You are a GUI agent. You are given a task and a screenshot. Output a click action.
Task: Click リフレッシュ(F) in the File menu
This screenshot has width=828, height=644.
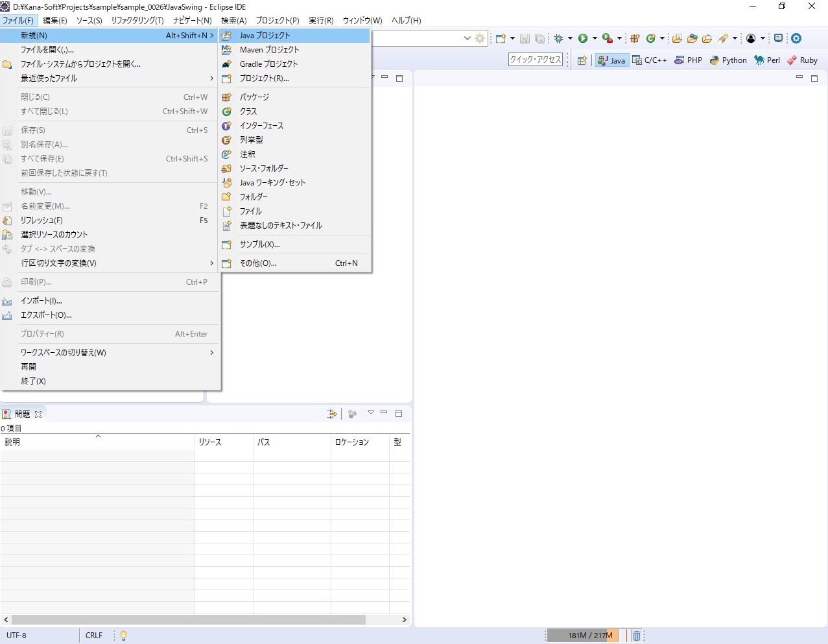pos(110,221)
